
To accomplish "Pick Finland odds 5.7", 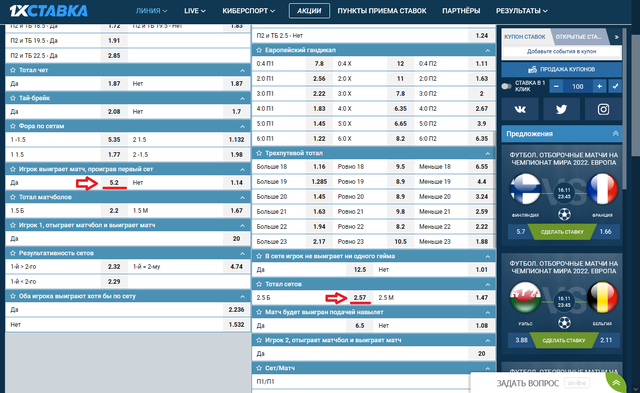I will [x=520, y=232].
